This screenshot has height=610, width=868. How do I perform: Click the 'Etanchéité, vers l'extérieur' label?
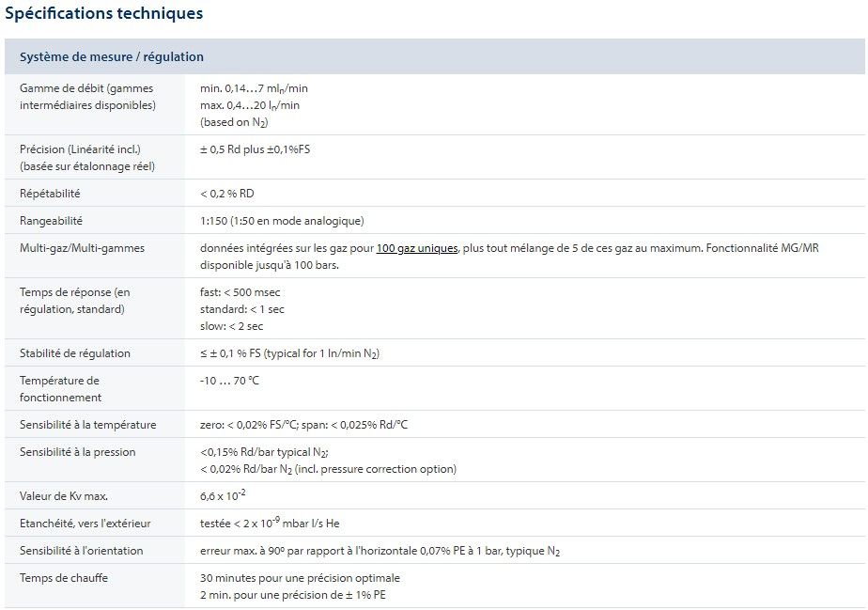(x=85, y=524)
